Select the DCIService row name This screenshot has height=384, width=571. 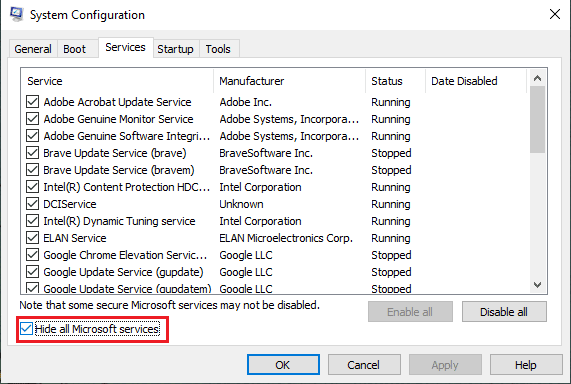(70, 204)
